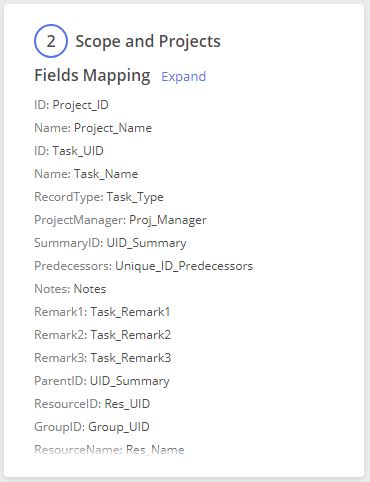Select the Name: Project_Name mapping row

(93, 128)
